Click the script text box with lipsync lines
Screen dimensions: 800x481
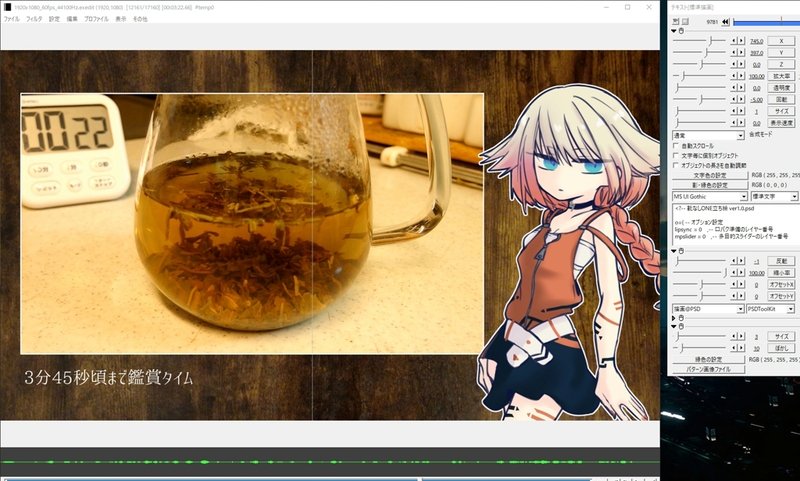click(x=736, y=223)
